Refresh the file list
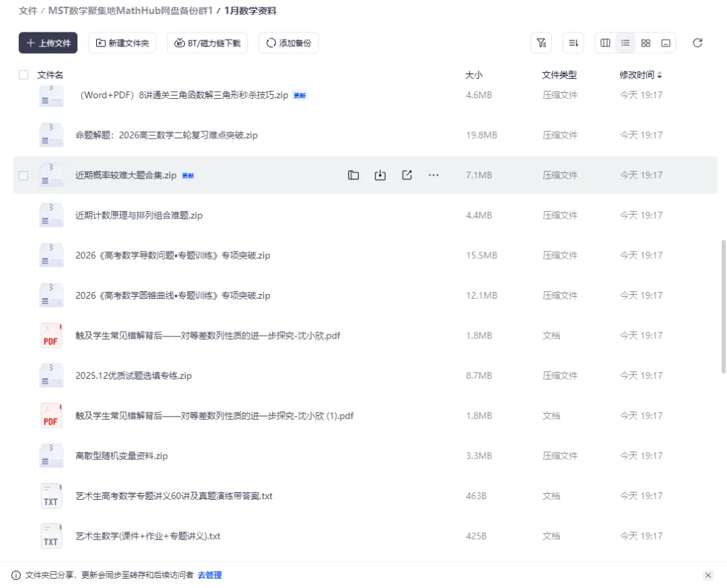Viewport: 727px width, 588px height. click(697, 42)
